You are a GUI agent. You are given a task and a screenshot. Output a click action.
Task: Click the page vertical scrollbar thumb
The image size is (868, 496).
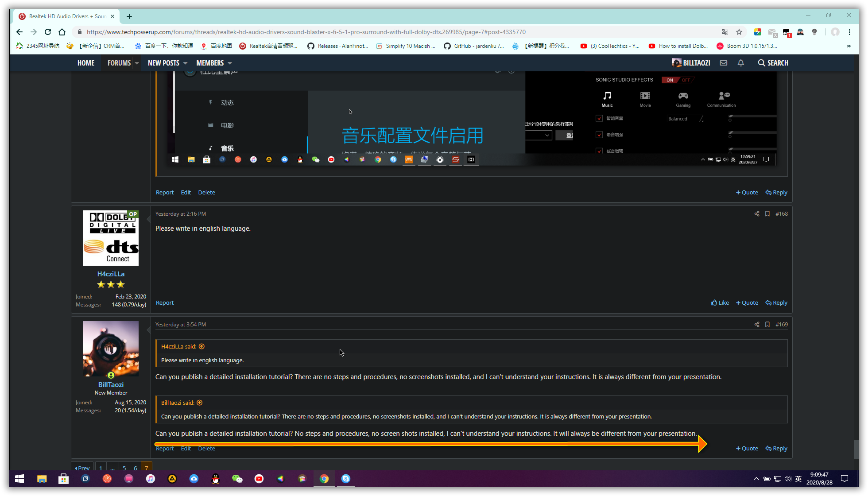pos(856,449)
